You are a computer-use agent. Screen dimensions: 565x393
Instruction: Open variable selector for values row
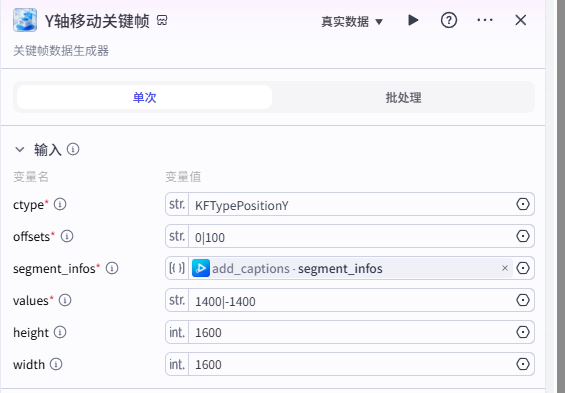522,300
